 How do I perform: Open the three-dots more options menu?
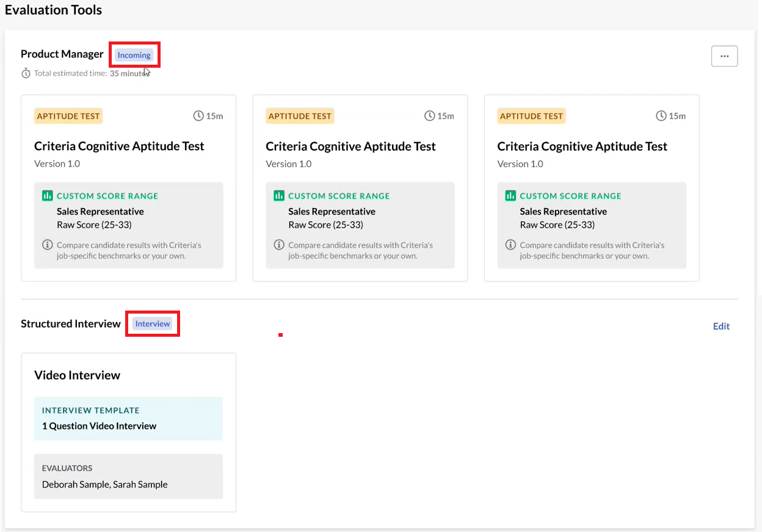click(725, 56)
